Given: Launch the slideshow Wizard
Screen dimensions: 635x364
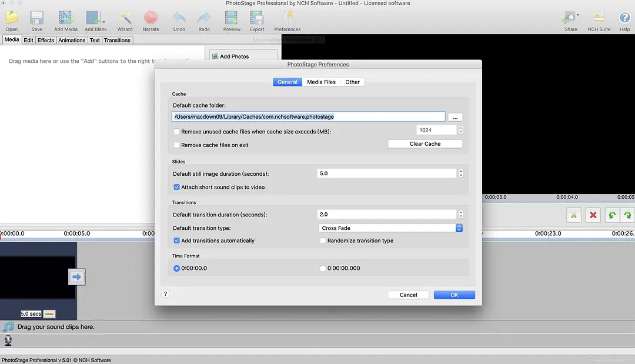Looking at the screenshot, I should [x=125, y=21].
